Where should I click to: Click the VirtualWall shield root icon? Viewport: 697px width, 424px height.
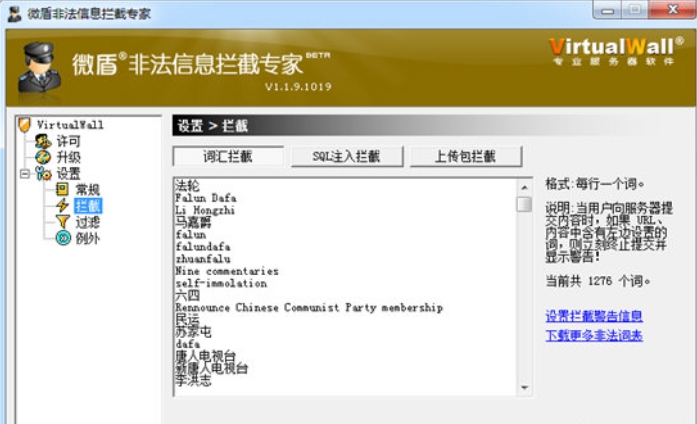coord(24,125)
